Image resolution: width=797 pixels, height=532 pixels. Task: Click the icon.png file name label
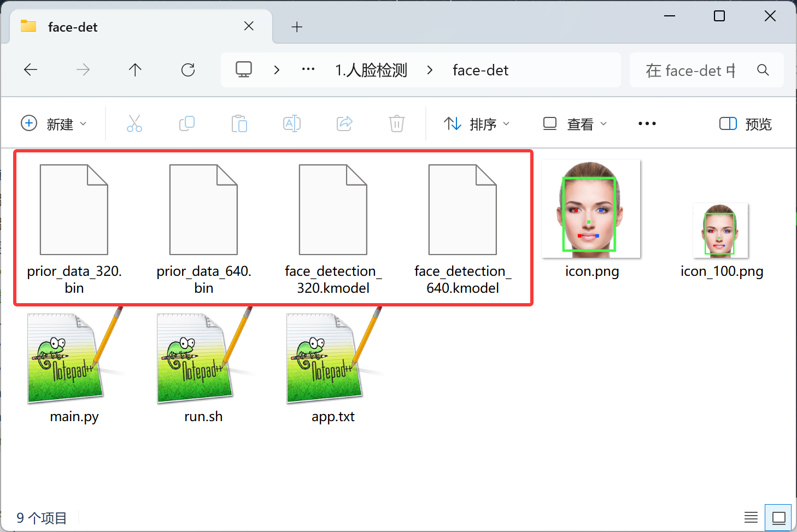592,271
